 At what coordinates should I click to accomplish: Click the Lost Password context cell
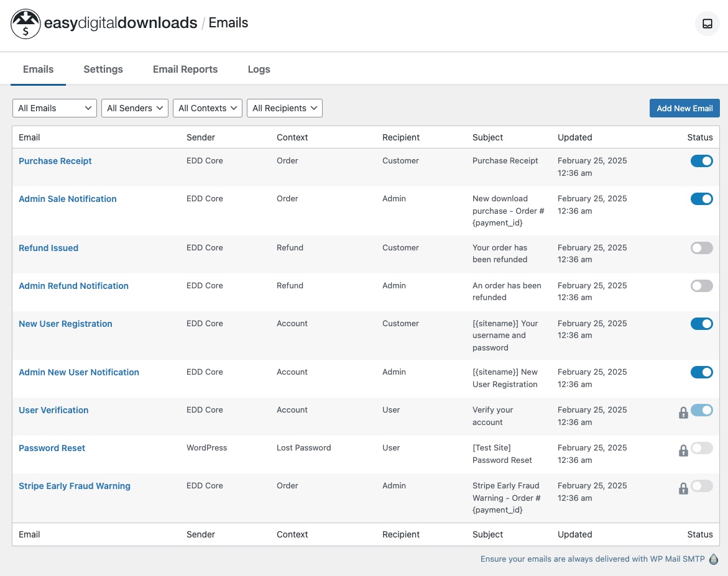[x=303, y=448]
